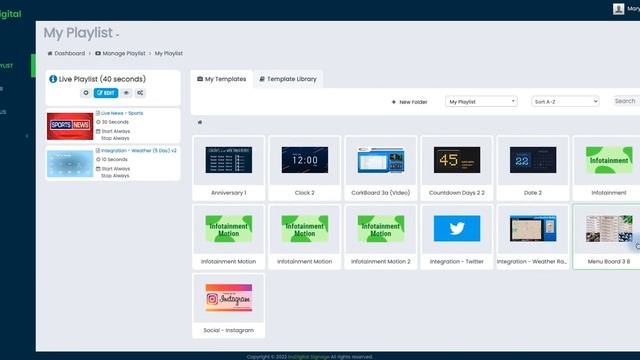Preview playlist with the eye button
The image size is (640, 360).
126,93
